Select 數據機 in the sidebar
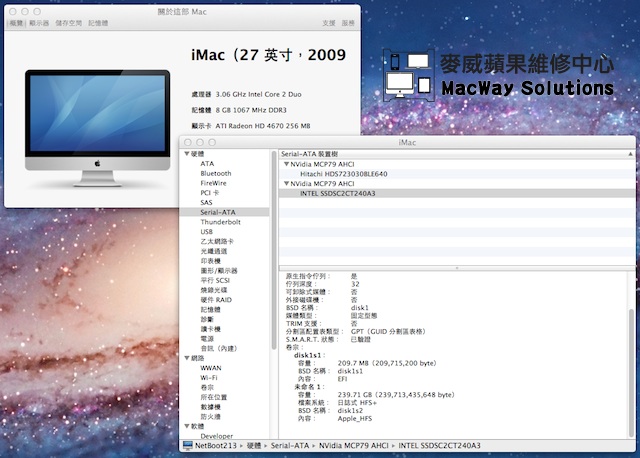 (210, 407)
